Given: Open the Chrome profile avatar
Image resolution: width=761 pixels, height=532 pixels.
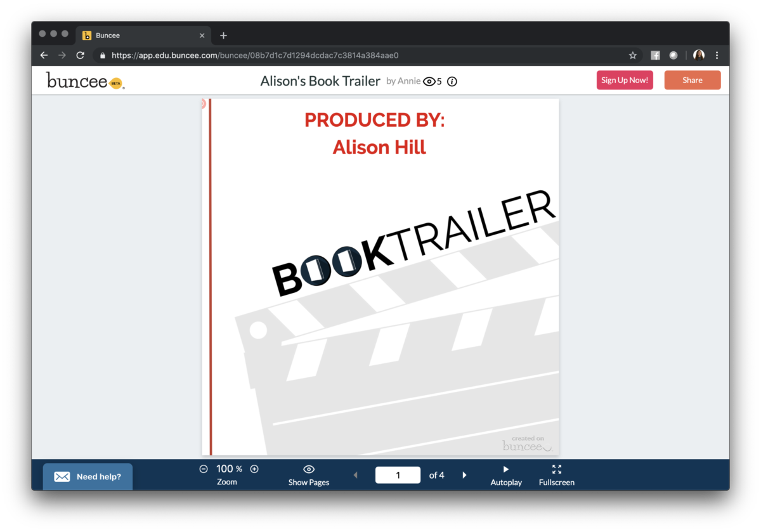Looking at the screenshot, I should pos(699,55).
